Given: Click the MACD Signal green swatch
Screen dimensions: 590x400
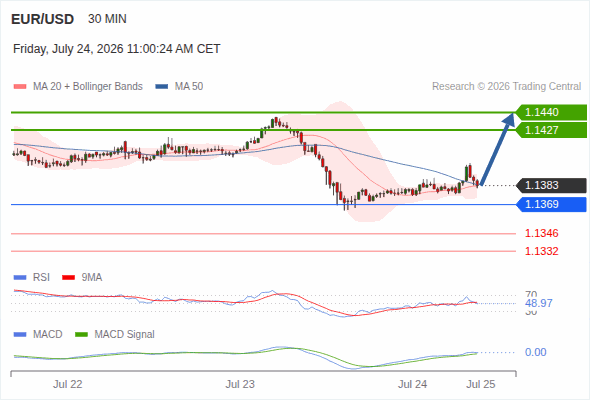Looking at the screenshot, I should coord(81,335).
